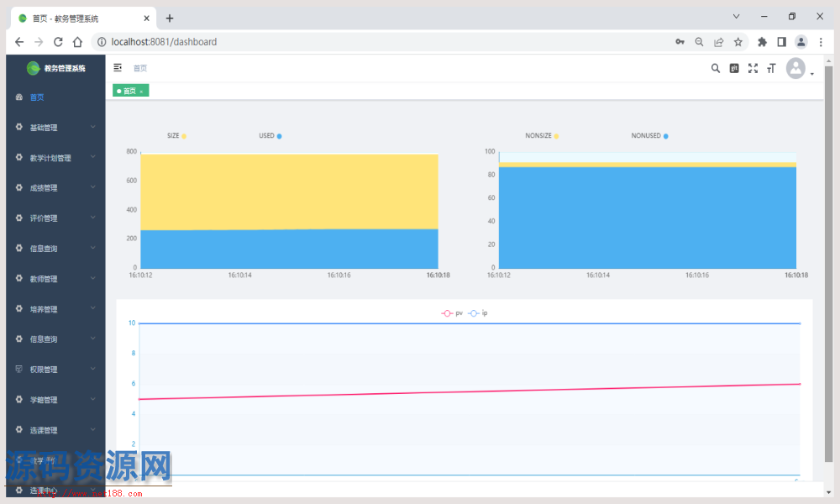Toggle the USED legend series

[270, 136]
